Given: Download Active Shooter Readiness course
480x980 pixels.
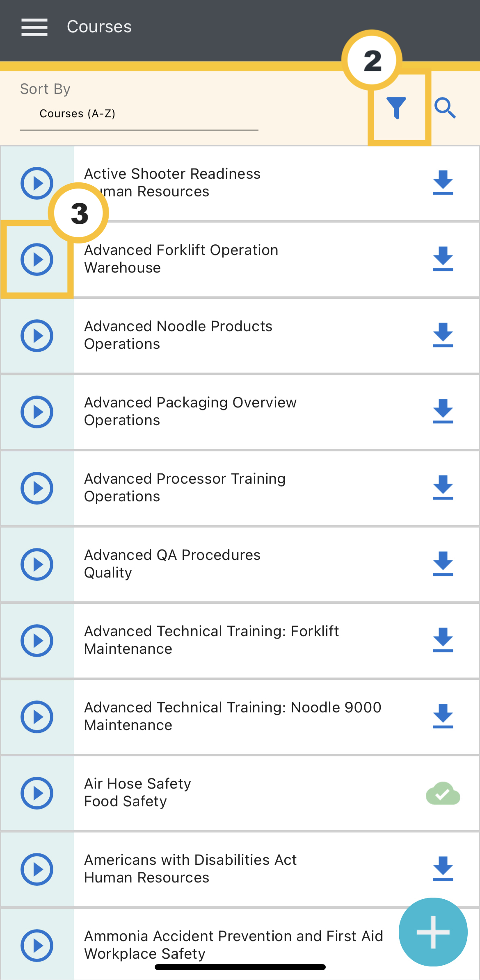Looking at the screenshot, I should pyautogui.click(x=443, y=183).
